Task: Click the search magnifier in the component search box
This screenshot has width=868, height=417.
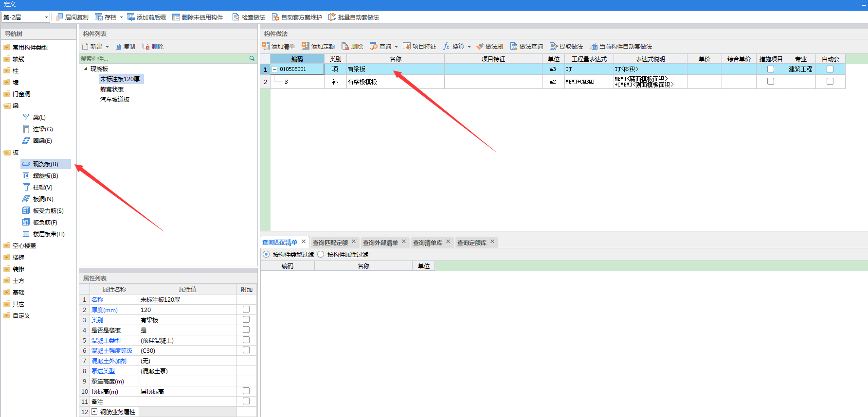Action: click(x=252, y=58)
